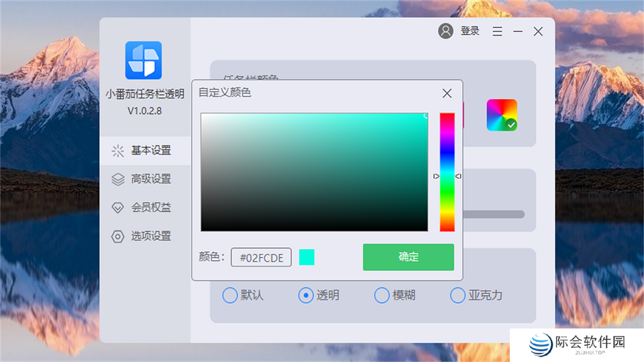Click the 自定义颜色 dialog title
The image size is (644, 362).
pyautogui.click(x=225, y=93)
